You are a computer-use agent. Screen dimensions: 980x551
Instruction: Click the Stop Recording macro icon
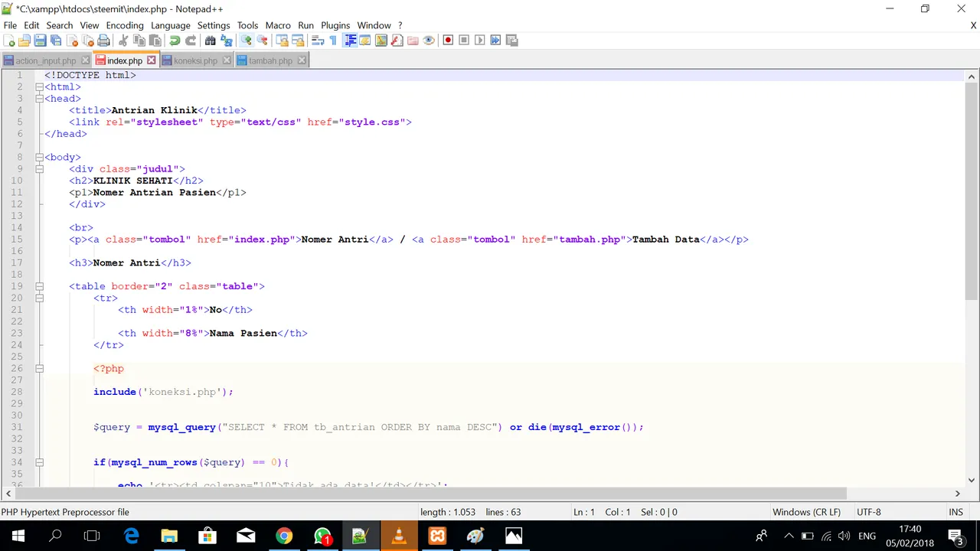(x=464, y=41)
